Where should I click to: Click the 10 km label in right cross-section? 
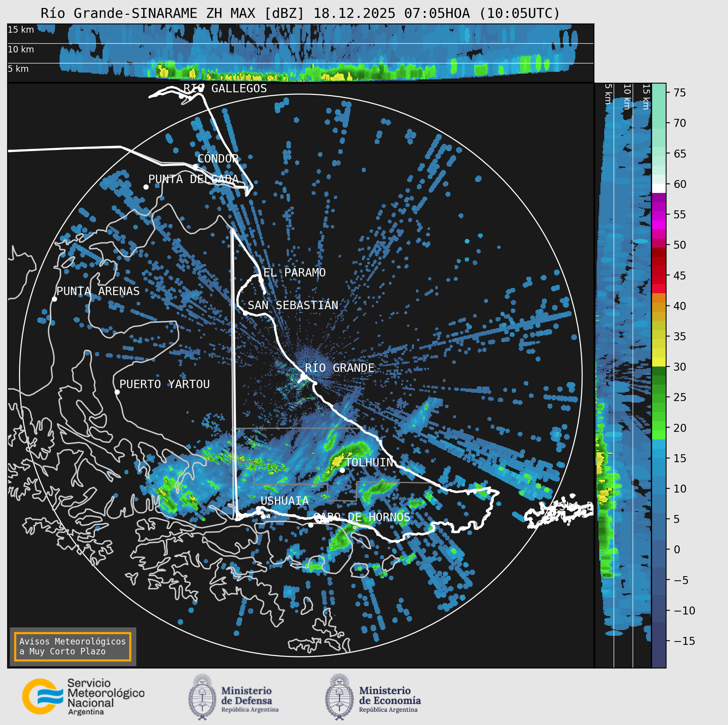pos(627,97)
